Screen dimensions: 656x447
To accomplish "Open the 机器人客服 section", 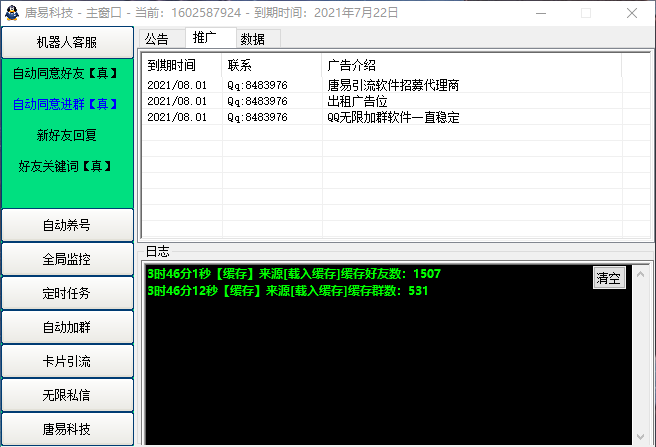I will point(67,42).
